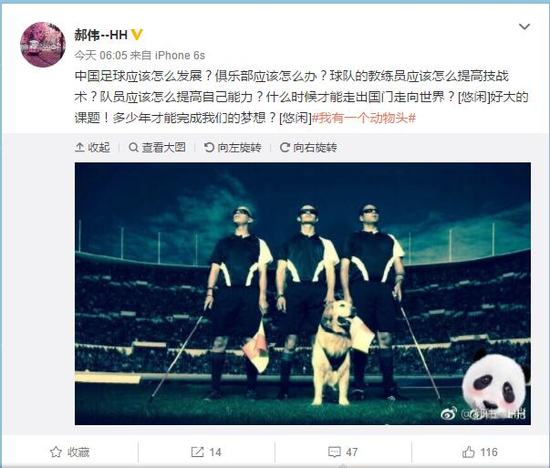Screen dimensions: 550x468
Task: Like the post with thumbs-up icon
Action: [x=469, y=452]
